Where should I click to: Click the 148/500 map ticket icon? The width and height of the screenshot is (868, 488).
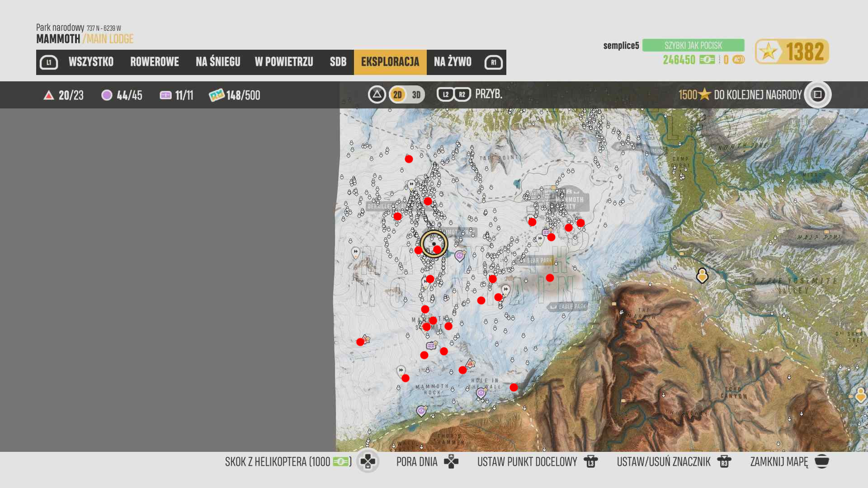click(217, 95)
